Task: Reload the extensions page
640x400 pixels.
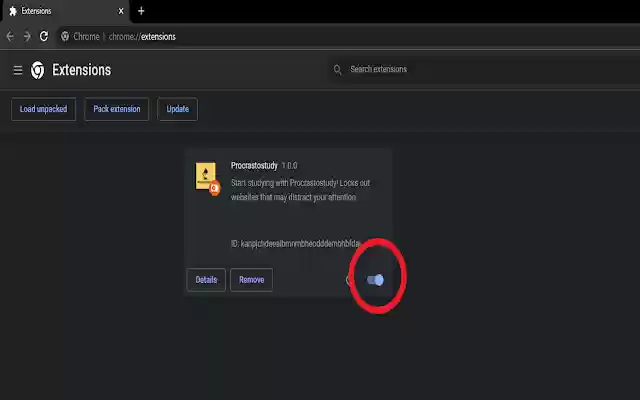Action: tap(44, 37)
